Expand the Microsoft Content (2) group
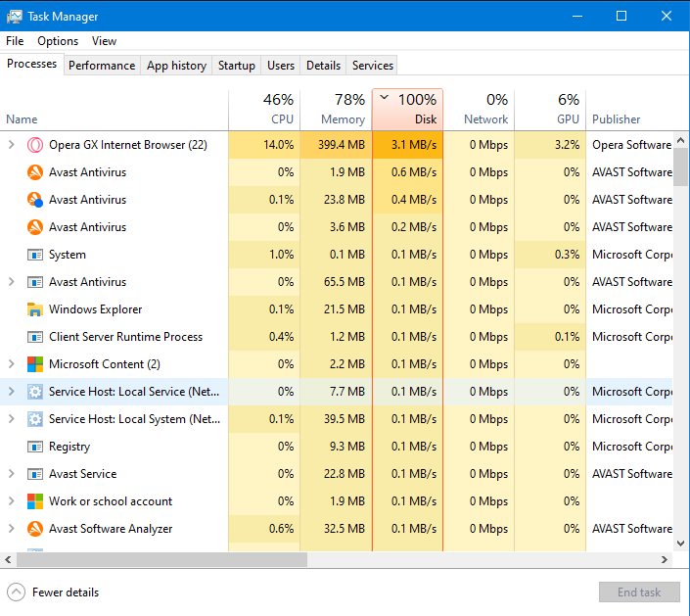The image size is (690, 616). (12, 364)
